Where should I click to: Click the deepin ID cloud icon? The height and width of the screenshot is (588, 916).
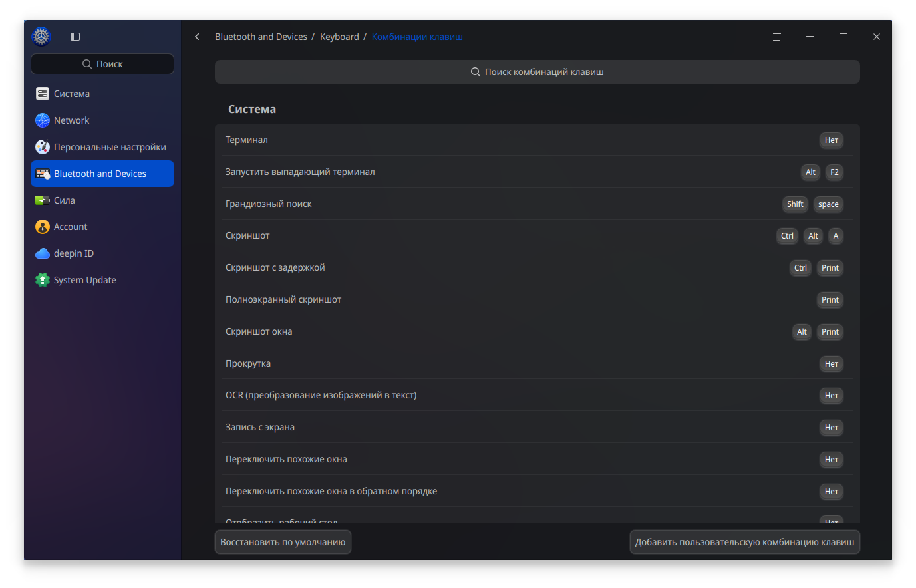pos(43,253)
